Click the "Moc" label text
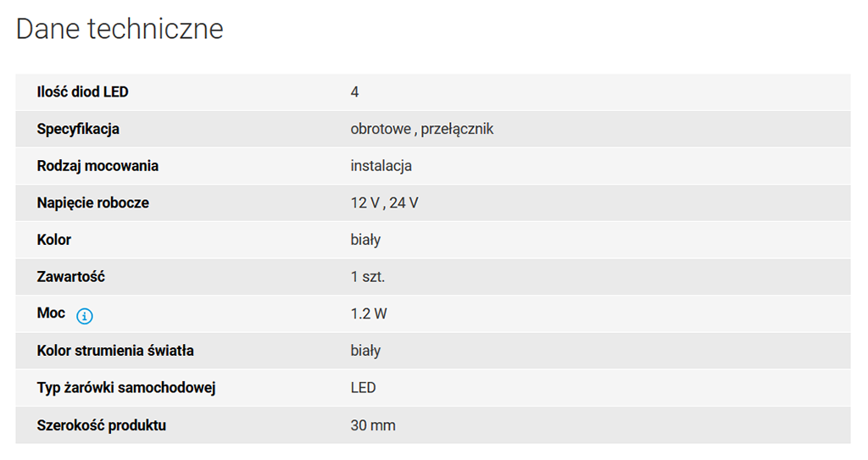This screenshot has height=460, width=868. coord(51,313)
